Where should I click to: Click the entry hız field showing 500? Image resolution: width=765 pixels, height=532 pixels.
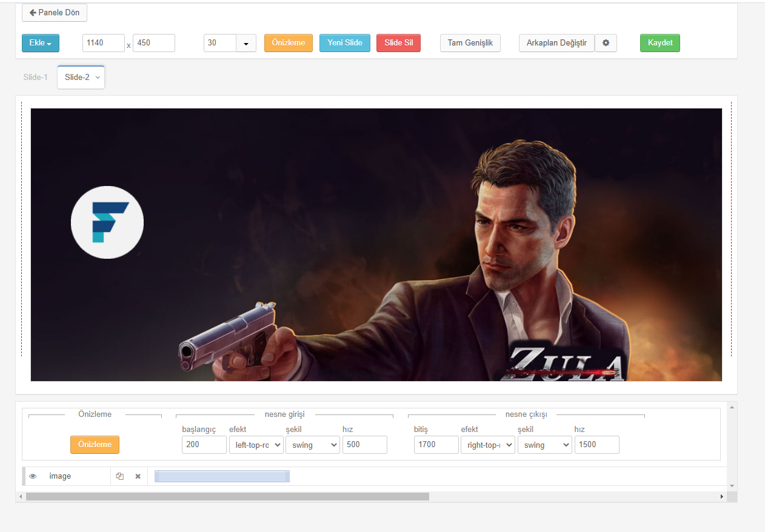point(365,444)
